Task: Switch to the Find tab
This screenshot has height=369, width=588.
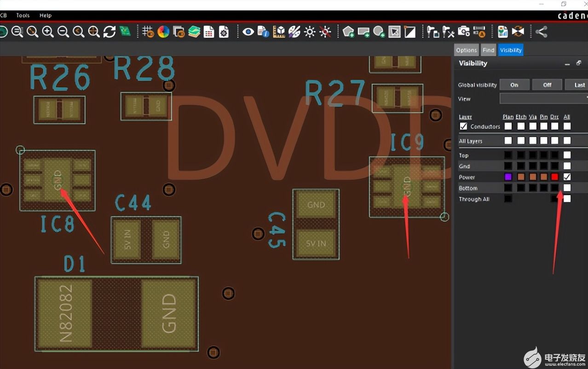Action: [x=489, y=50]
